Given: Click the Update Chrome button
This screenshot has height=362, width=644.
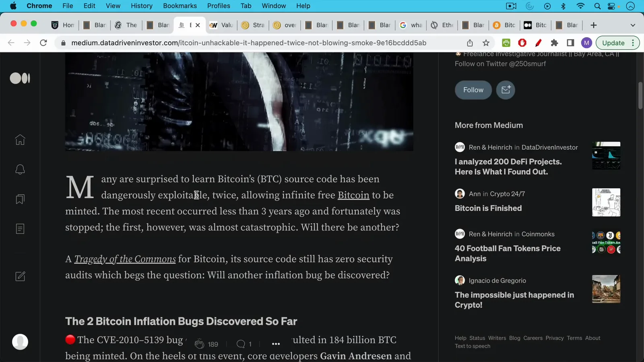Looking at the screenshot, I should (x=613, y=43).
